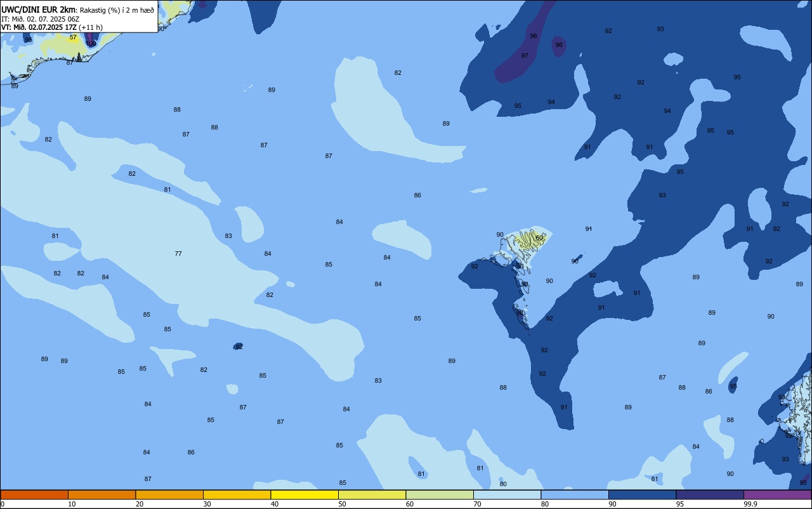Click the dark orange 0–10 legend segment
The image size is (812, 509).
[34, 494]
